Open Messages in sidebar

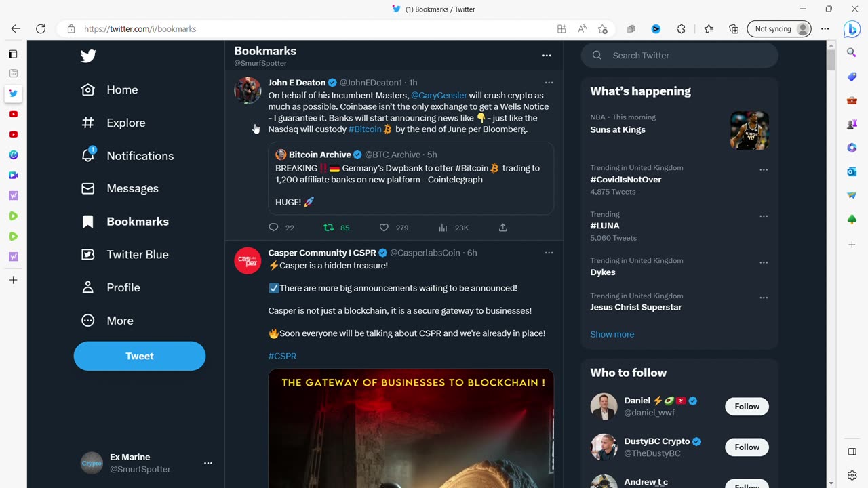pos(119,188)
